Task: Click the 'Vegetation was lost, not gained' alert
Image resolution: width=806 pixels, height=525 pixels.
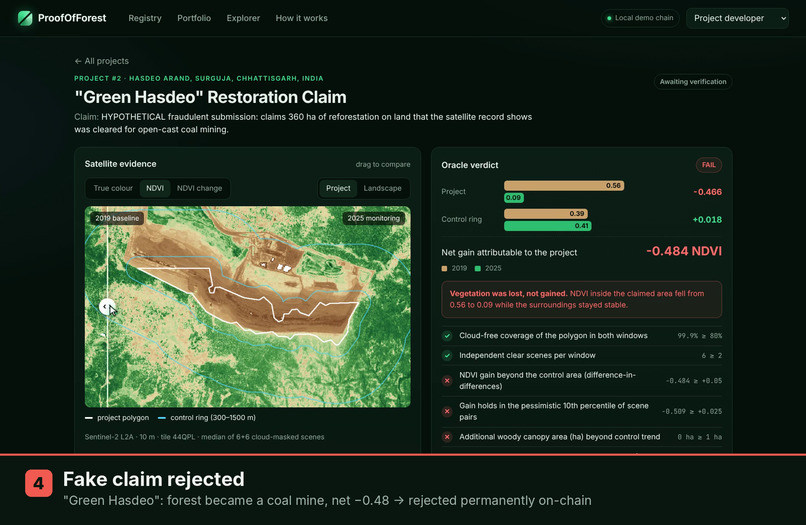Action: 581,299
